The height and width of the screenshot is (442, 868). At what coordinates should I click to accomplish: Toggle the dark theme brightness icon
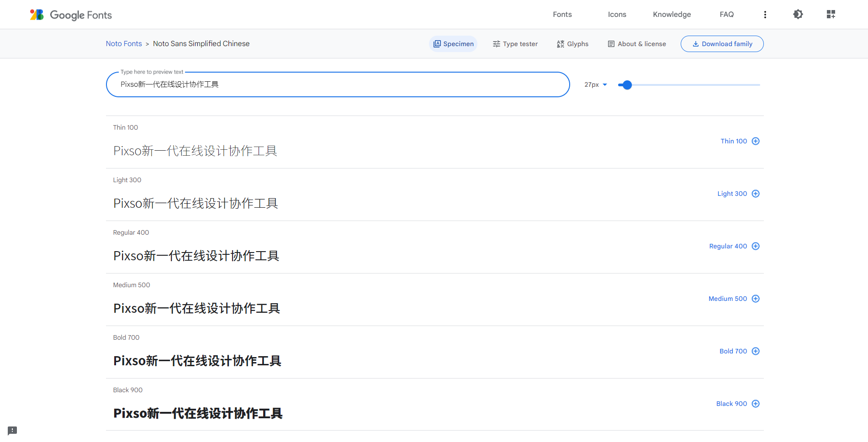pos(798,14)
